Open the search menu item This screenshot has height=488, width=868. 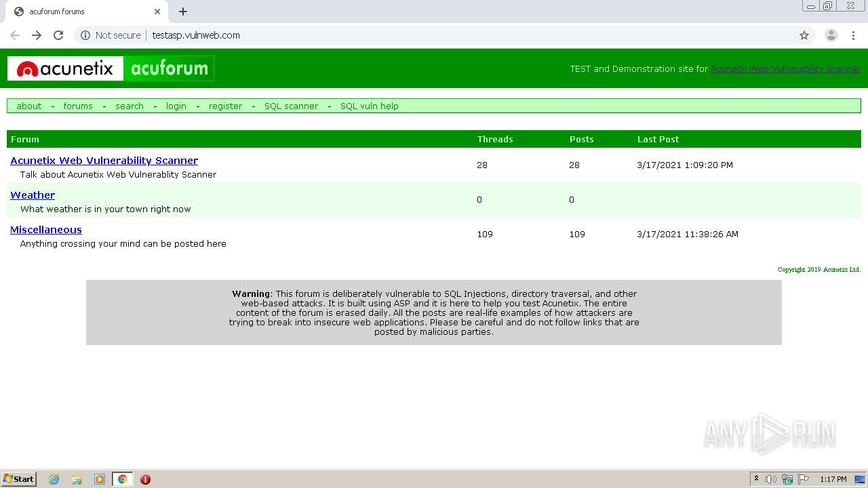point(130,106)
